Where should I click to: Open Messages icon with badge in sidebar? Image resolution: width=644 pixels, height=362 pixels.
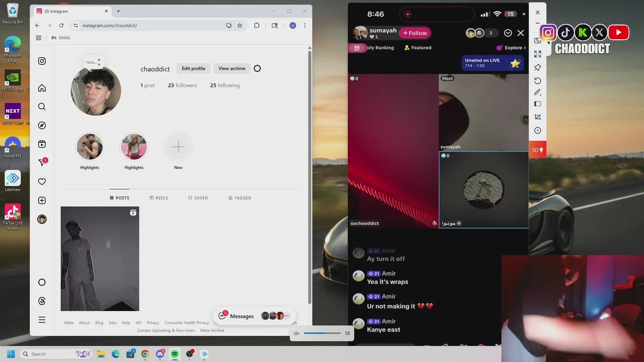click(x=42, y=162)
